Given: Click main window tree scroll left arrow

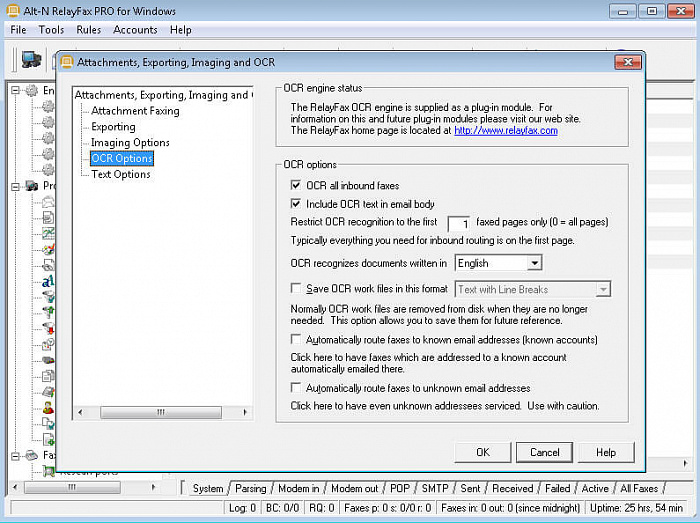Looking at the screenshot, I should tap(15, 487).
